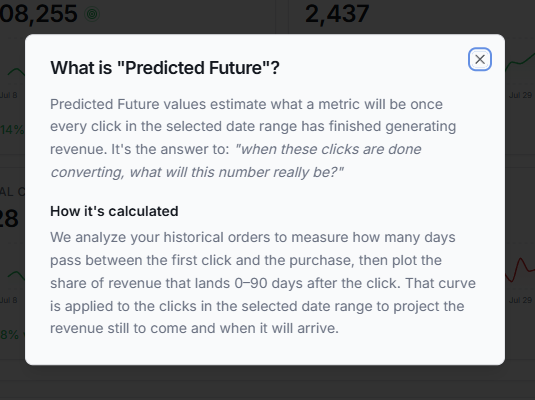Click the green 14% change indicator
This screenshot has width=535, height=400.
tap(12, 130)
